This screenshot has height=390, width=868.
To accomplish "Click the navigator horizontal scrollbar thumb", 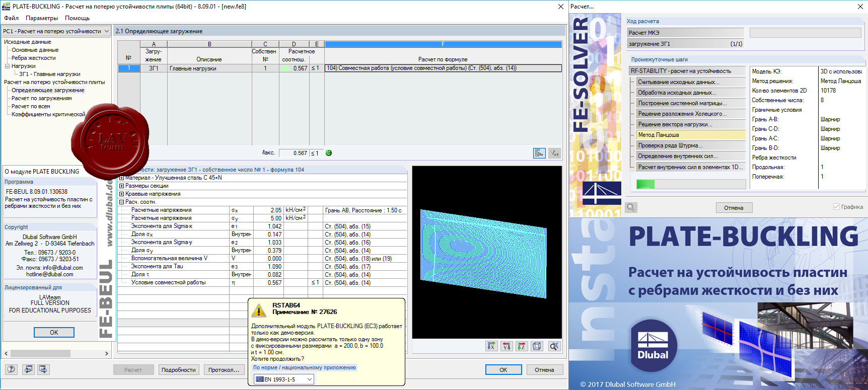I will (40, 353).
